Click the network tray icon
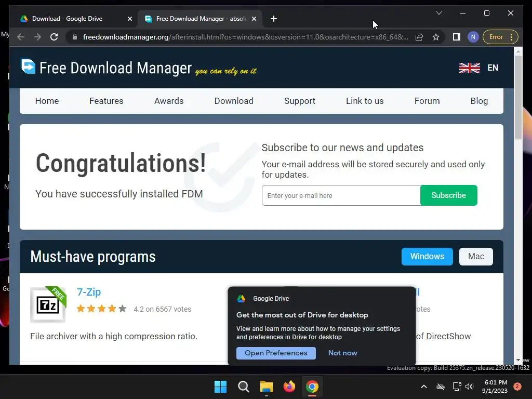Screen dimensions: 532x399 click(457, 387)
